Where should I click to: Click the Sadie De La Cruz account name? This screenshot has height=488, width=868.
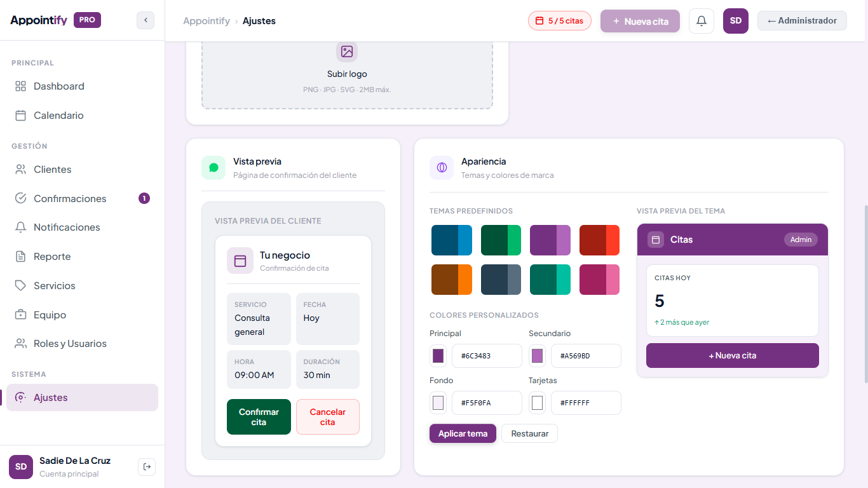click(x=75, y=461)
